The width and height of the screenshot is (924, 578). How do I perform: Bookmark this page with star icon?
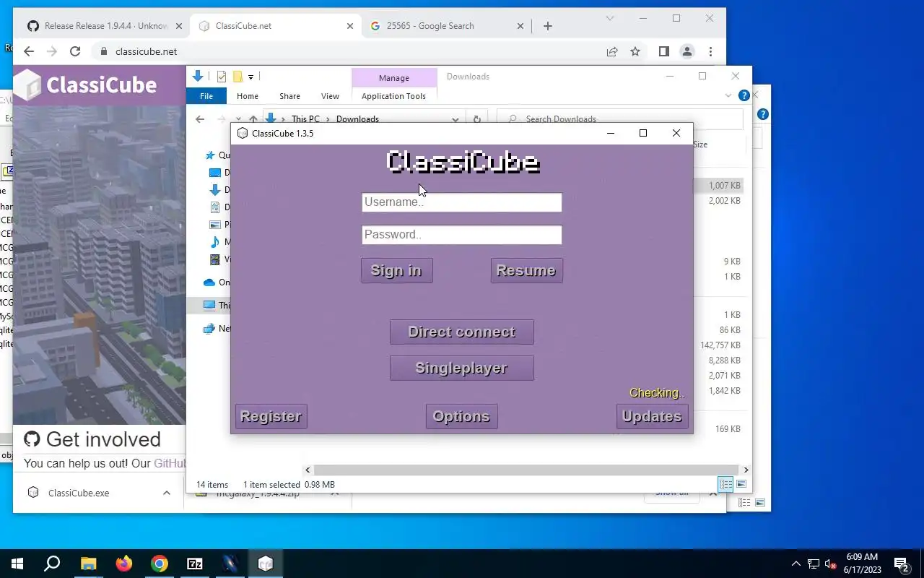[635, 51]
